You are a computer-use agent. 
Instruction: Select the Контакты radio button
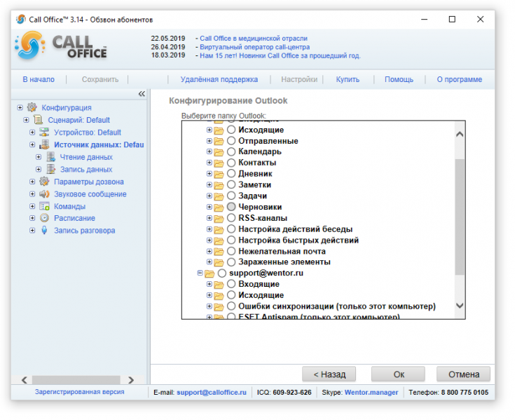[x=231, y=163]
